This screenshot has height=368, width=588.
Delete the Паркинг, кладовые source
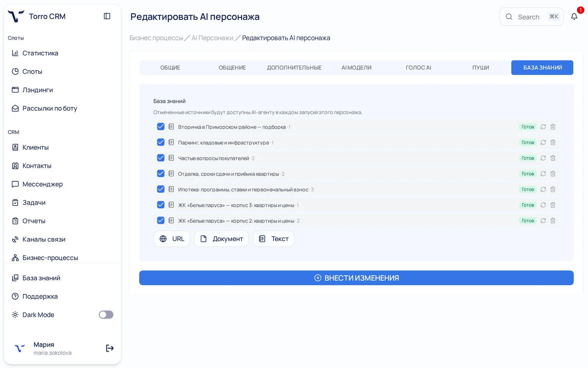tap(553, 142)
